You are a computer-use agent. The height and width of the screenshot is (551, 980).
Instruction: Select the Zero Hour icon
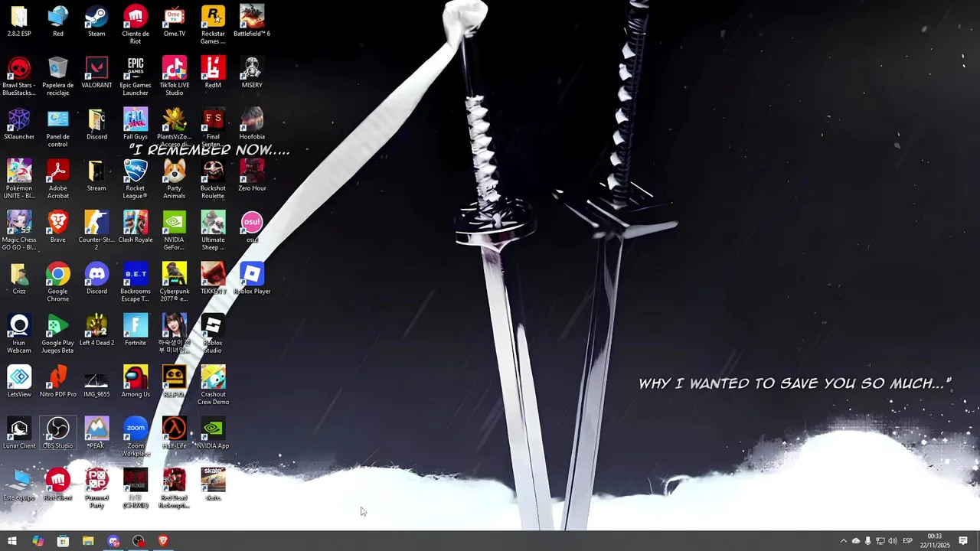252,176
